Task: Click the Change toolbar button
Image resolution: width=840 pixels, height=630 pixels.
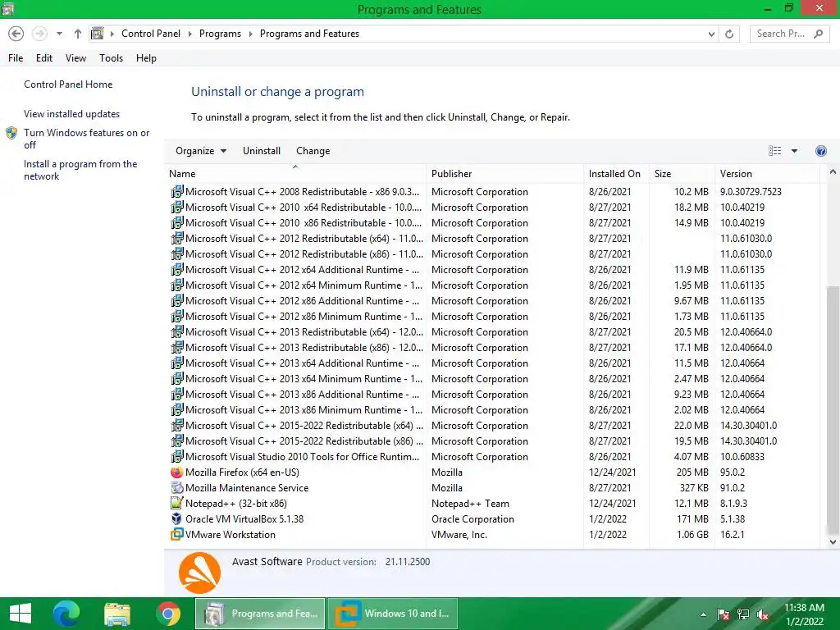Action: (313, 151)
